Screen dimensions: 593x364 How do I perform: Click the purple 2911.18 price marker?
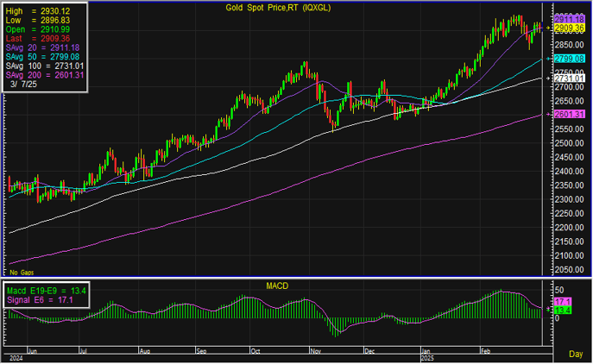[x=571, y=18]
